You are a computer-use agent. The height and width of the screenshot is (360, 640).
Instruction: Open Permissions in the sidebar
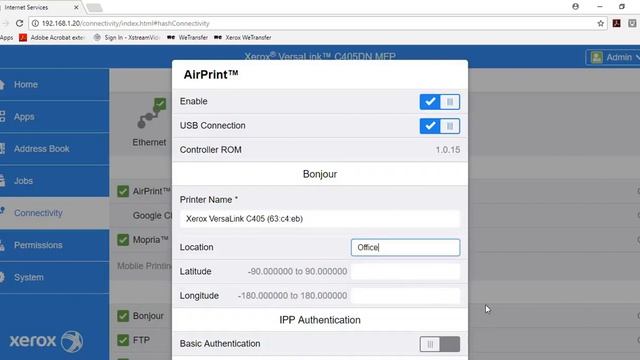tap(54, 245)
